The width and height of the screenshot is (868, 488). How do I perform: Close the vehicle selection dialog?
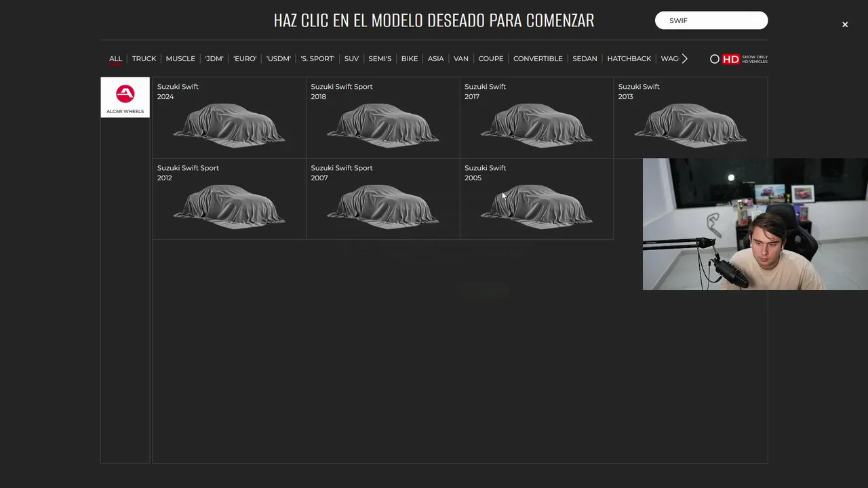(845, 24)
